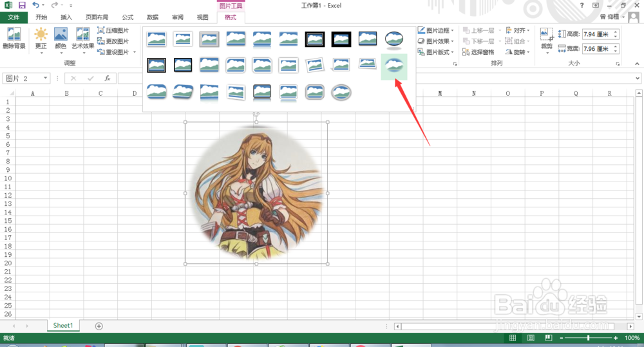644x347 pixels.
Task: Click the Insert Function fx icon
Action: coord(107,78)
